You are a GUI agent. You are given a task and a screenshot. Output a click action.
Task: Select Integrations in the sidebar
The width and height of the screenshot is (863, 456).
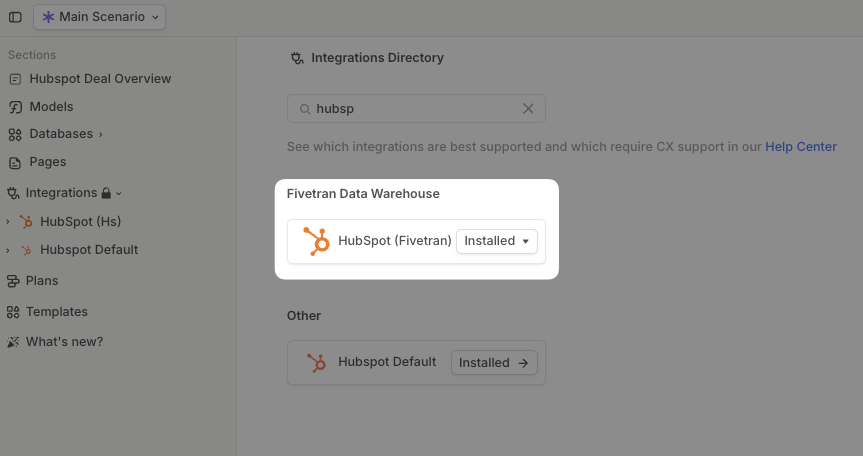[61, 193]
